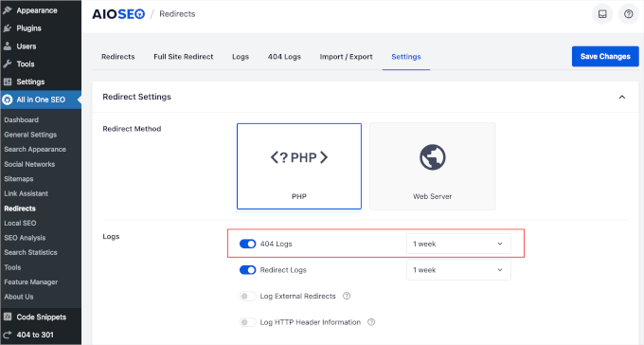
Task: Open Redirects submenu link in sidebar
Action: pos(20,209)
